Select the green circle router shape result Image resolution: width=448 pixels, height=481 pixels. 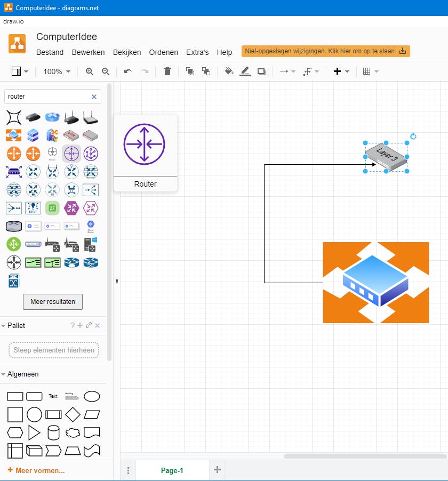[x=14, y=244]
